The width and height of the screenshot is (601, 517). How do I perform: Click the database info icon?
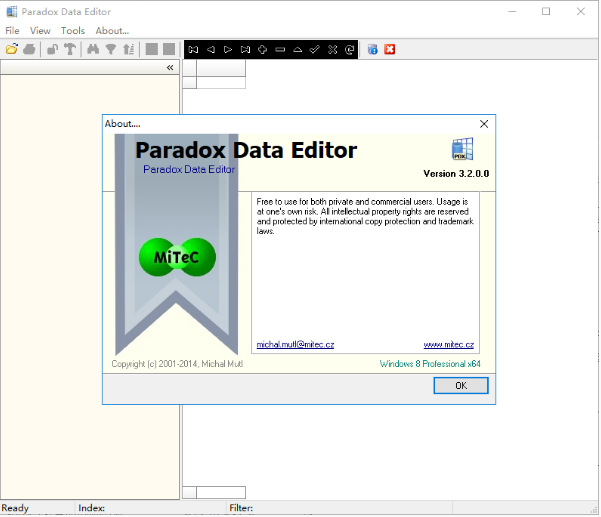point(373,49)
